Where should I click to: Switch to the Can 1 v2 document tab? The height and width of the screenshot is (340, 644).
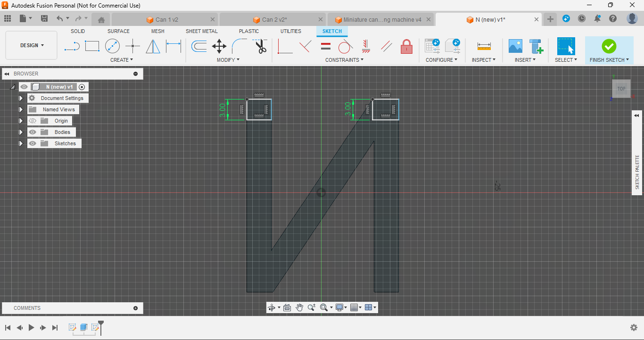(x=166, y=19)
